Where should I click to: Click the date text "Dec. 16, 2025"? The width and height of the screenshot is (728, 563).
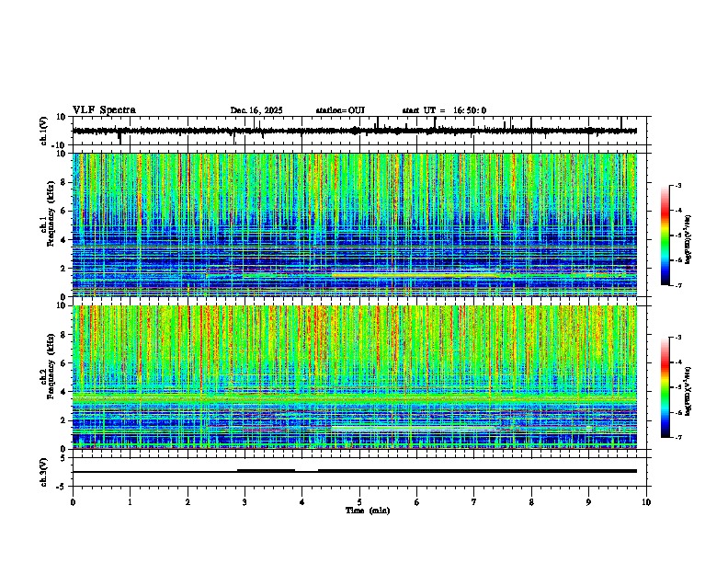pyautogui.click(x=256, y=110)
